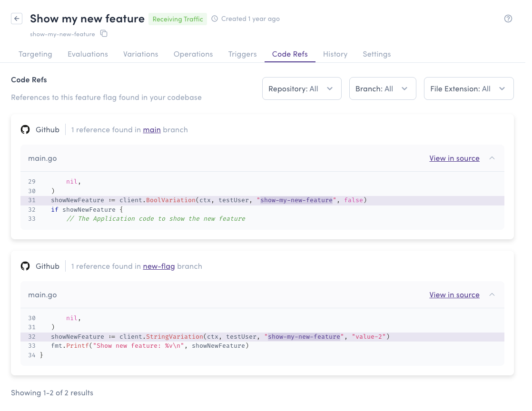This screenshot has height=411, width=532.
Task: Open the File Extension filter dropdown
Action: 468,88
